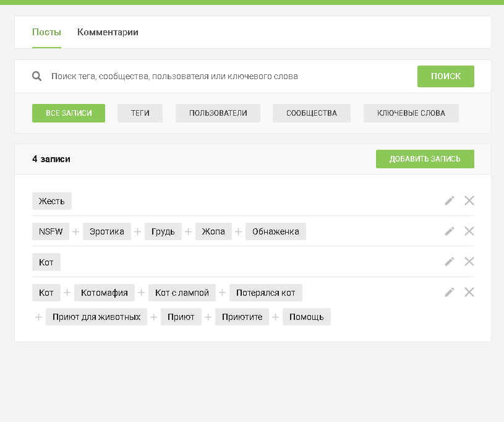Click pencil icon on the single Кот entry
This screenshot has height=422, width=504.
click(450, 262)
